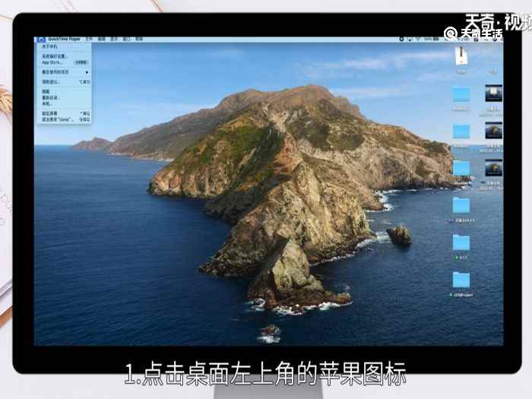Open the 帮助 (Help) menu
This screenshot has height=399, width=532.
click(139, 38)
